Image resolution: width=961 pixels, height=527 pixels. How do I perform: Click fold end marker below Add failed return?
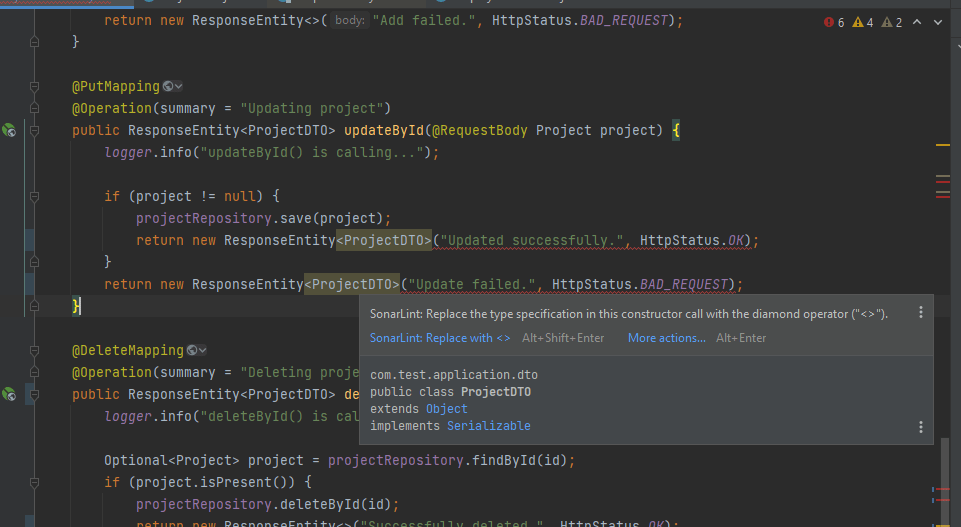coord(34,42)
